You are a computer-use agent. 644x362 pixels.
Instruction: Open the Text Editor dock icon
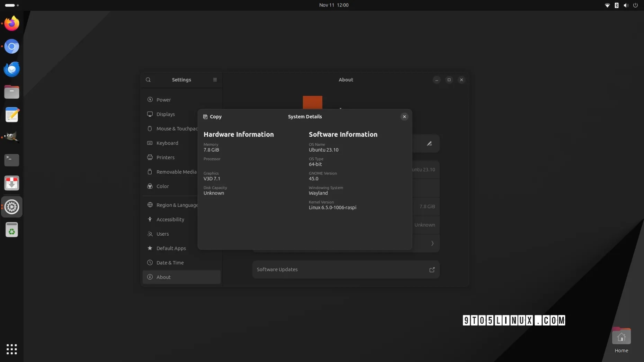tap(12, 115)
